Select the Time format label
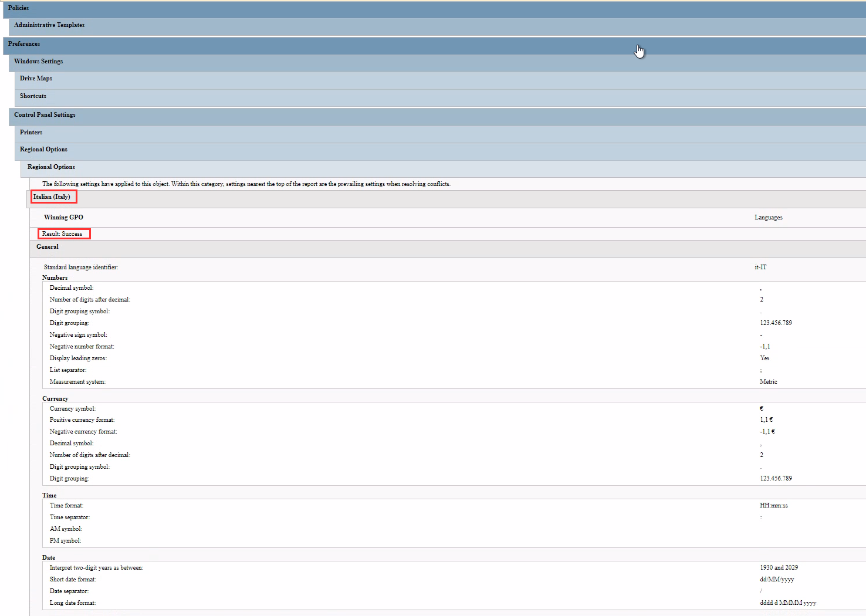866x616 pixels. (66, 506)
